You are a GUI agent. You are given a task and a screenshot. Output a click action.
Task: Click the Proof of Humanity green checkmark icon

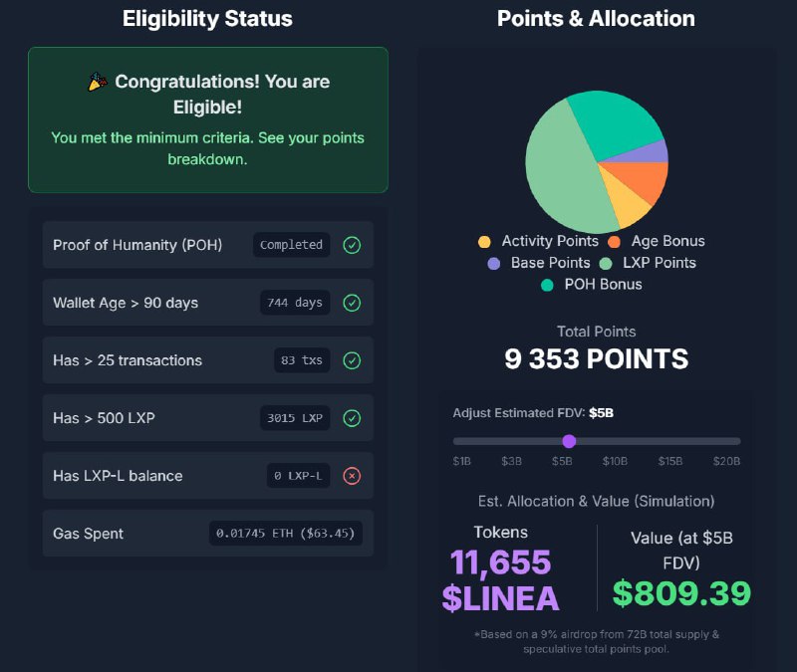[352, 245]
